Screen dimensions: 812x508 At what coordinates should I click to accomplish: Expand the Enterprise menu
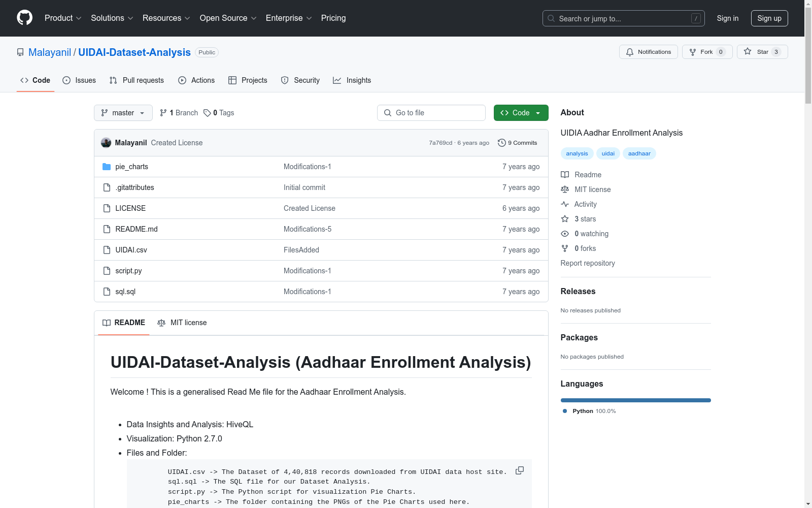[x=289, y=18]
